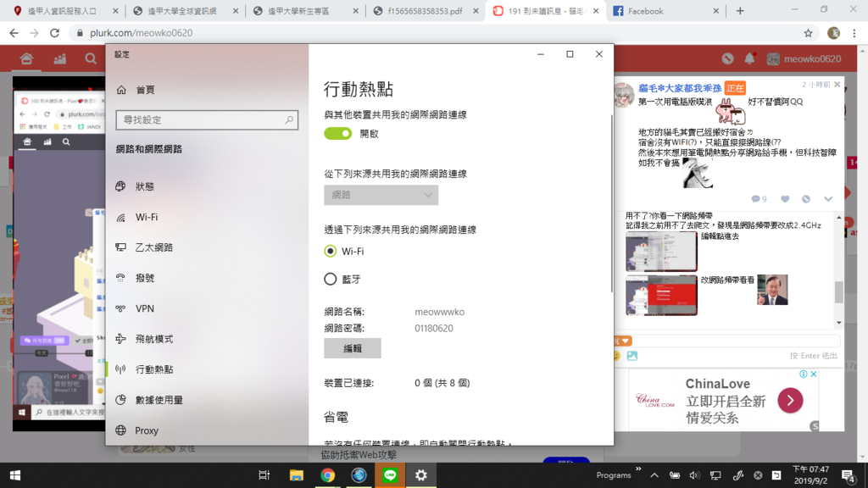Click the settings window scrollbar
Image resolution: width=868 pixels, height=488 pixels.
tap(611, 203)
